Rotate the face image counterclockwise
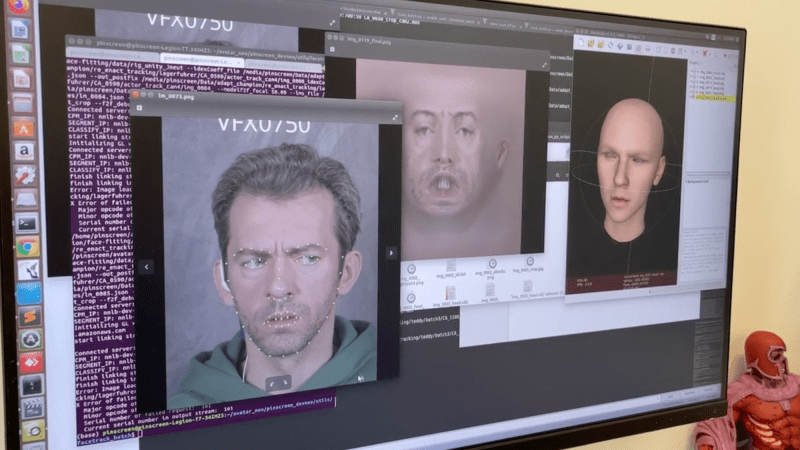 [x=272, y=382]
